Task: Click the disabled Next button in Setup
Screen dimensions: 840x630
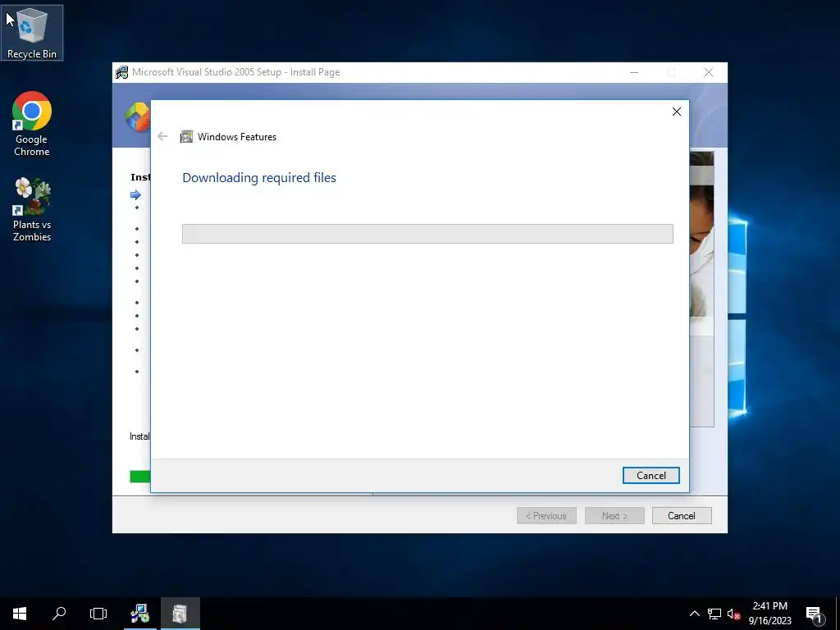Action: click(614, 515)
